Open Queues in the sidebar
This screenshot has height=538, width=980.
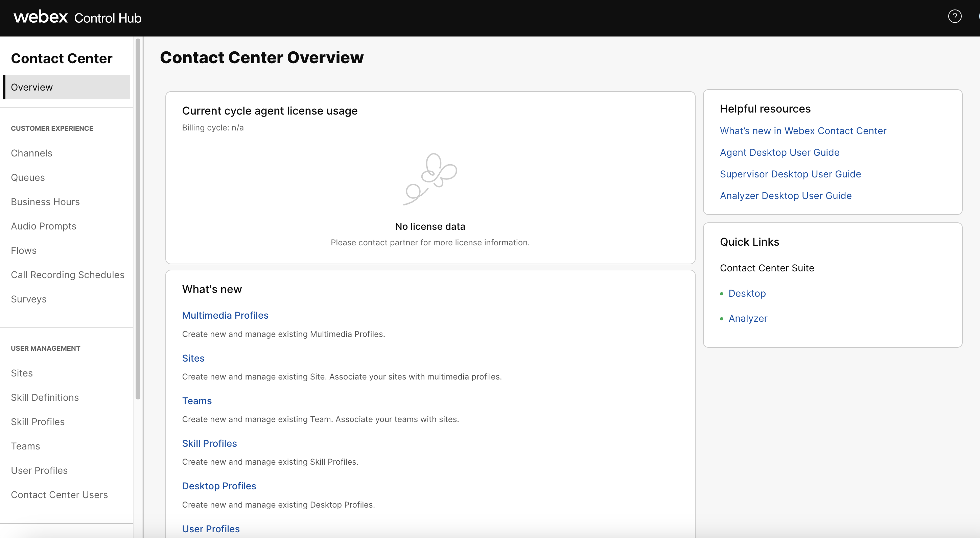click(28, 177)
